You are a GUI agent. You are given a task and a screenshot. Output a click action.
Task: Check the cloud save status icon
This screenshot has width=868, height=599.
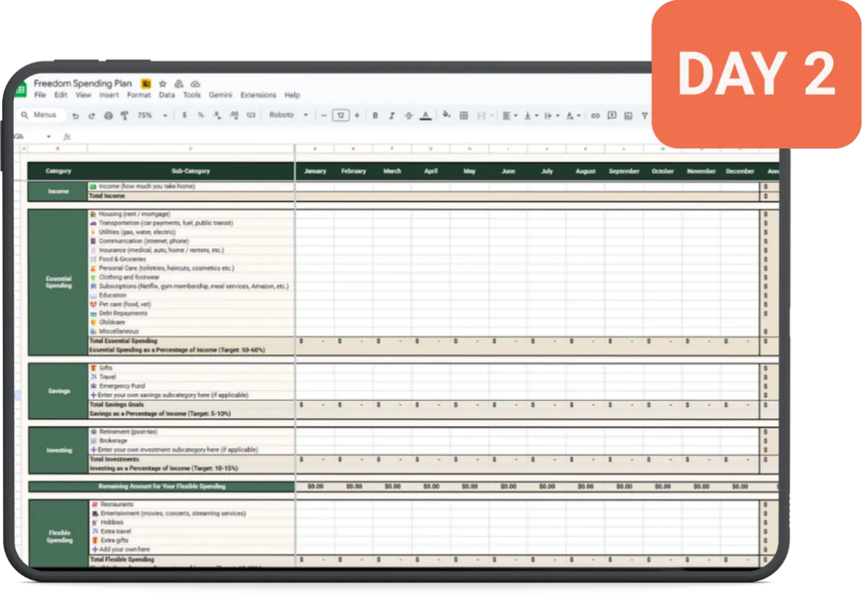pyautogui.click(x=195, y=84)
